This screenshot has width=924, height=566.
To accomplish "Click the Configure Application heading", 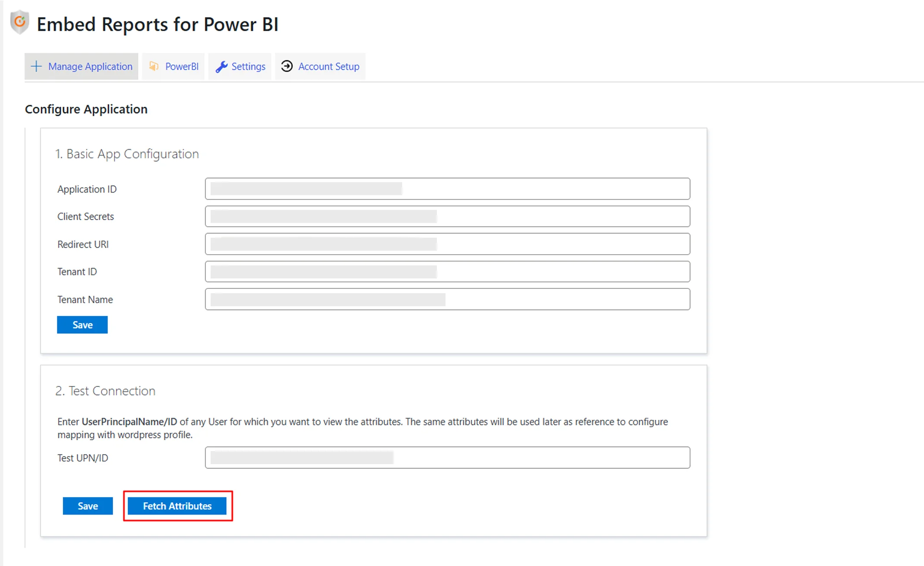I will click(86, 109).
